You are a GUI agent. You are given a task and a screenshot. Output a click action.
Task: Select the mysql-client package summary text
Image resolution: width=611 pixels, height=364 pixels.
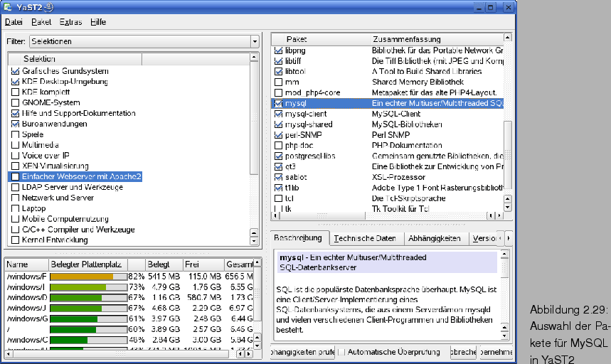point(396,114)
